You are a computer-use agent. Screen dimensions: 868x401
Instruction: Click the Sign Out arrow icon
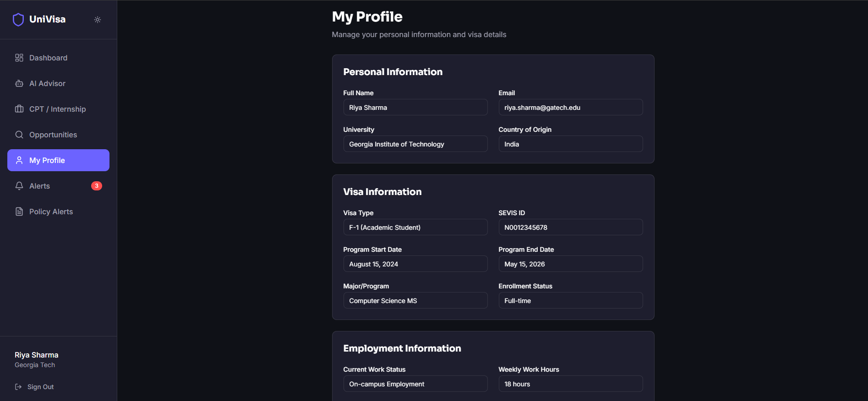click(x=18, y=387)
